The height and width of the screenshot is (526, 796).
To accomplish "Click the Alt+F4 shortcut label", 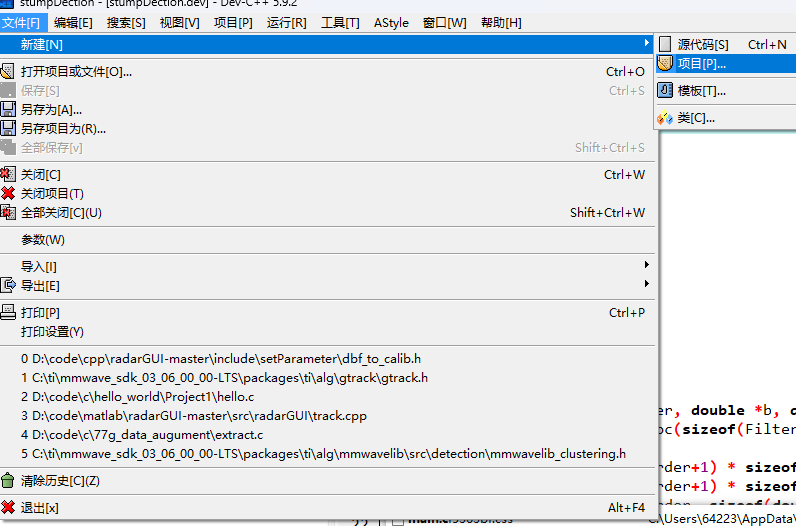I will (626, 507).
